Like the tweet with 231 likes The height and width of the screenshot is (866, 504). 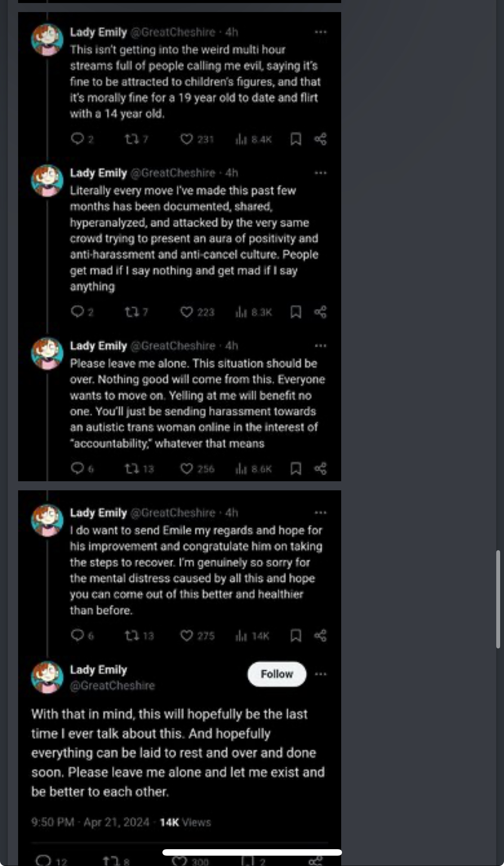click(187, 139)
